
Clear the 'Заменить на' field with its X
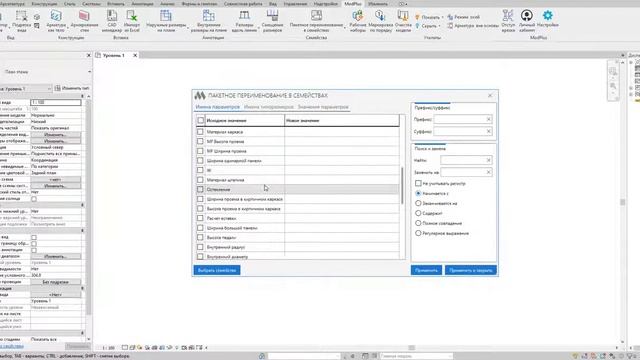point(489,172)
